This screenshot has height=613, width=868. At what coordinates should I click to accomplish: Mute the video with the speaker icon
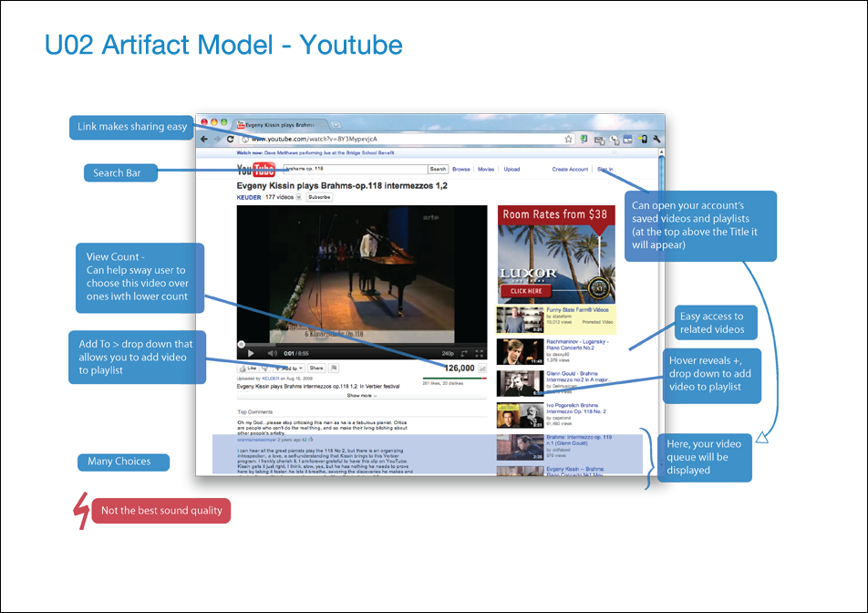[272, 353]
